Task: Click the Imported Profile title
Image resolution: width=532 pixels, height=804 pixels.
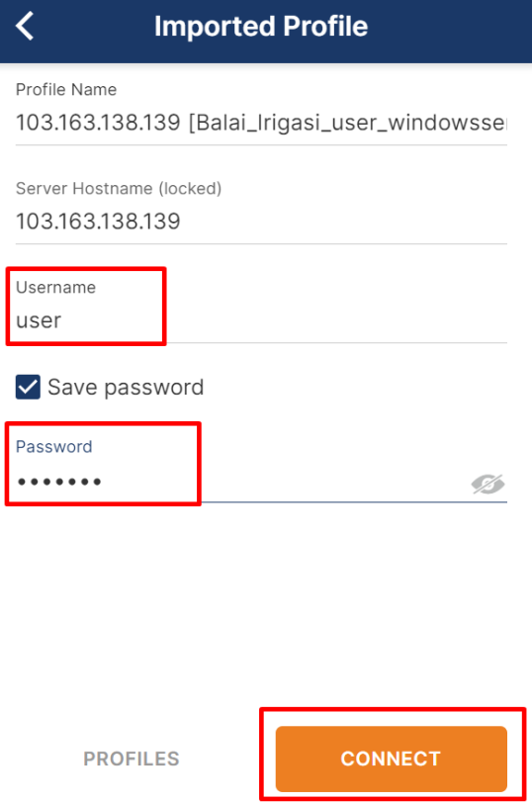Action: [x=261, y=26]
